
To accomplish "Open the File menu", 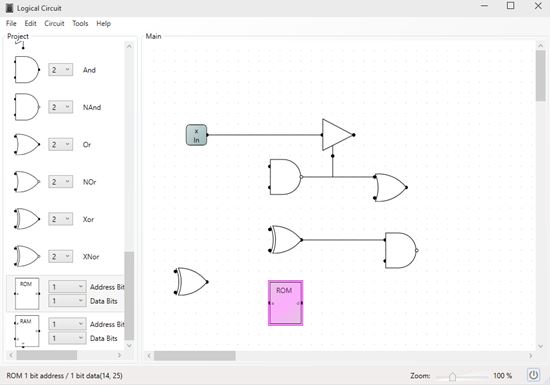I will click(x=11, y=23).
